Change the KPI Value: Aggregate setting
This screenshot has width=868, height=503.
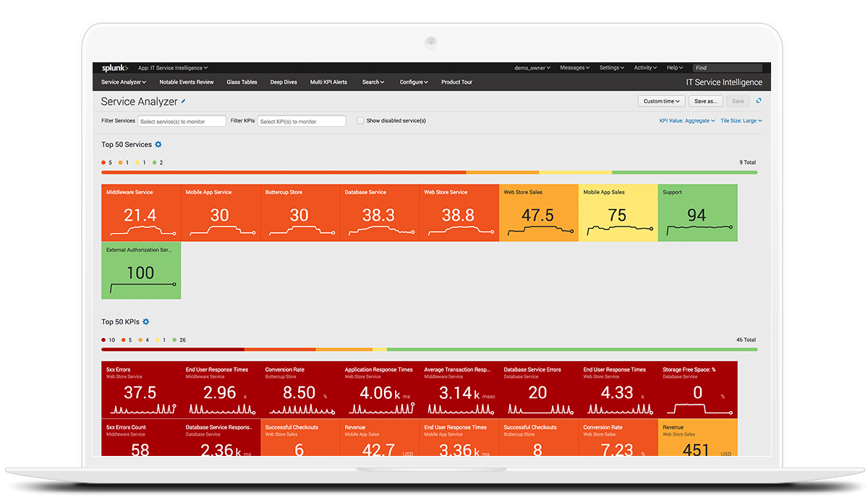click(687, 121)
